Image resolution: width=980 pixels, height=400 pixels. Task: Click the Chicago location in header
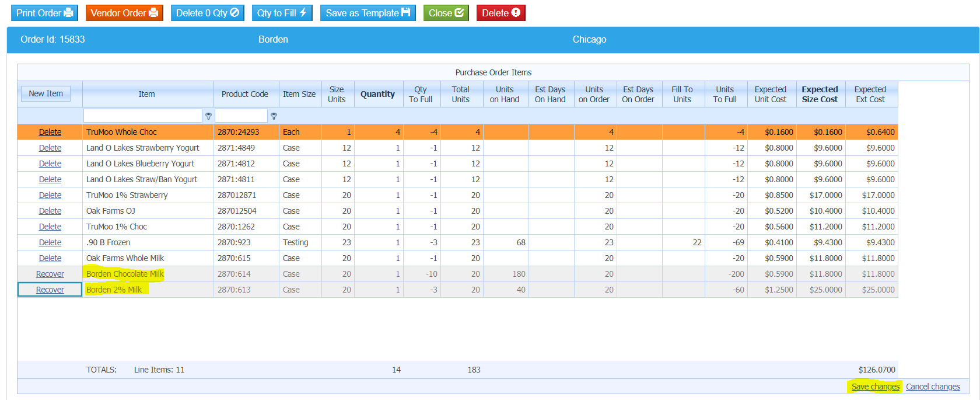pos(589,39)
